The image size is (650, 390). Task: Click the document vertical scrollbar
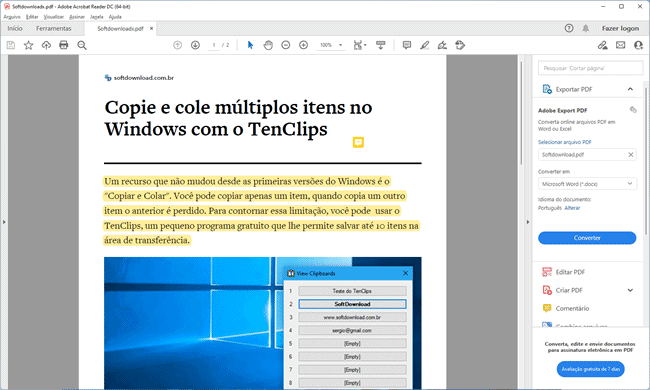521,114
